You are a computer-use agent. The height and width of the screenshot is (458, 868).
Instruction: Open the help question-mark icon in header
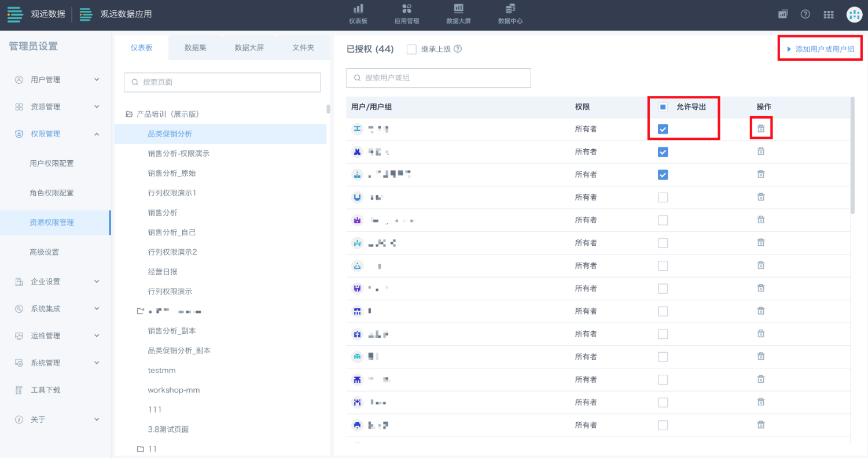point(806,14)
